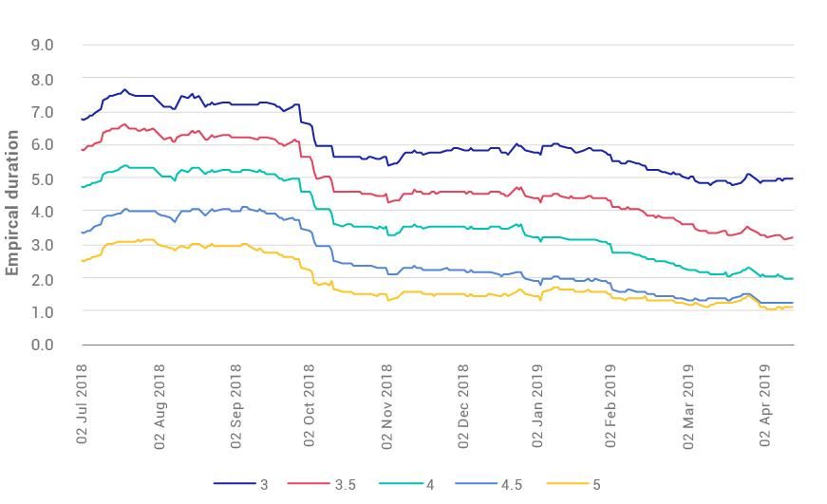This screenshot has height=504, width=827.
Task: Click the 02 Jul 2018 x-axis label
Action: (83, 404)
